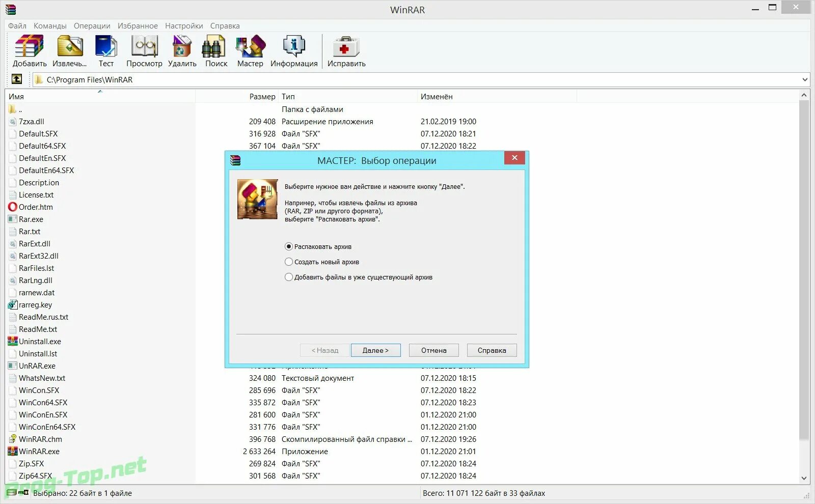Screen dimensions: 815x504
Task: Click the UnRAR.exe file icon
Action: 13,366
